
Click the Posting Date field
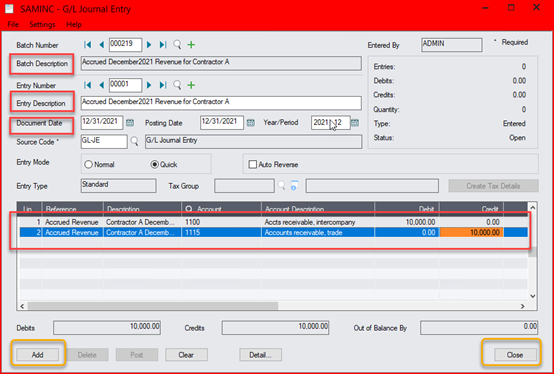(222, 123)
